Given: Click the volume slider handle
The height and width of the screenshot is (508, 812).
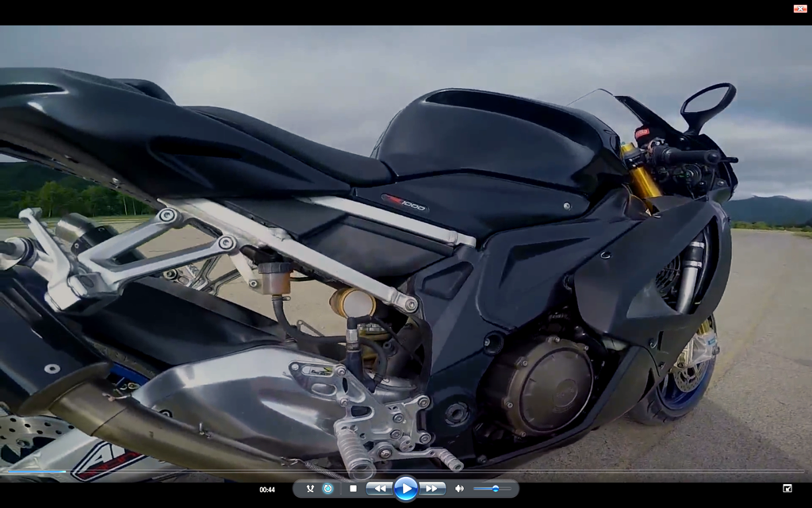Looking at the screenshot, I should pyautogui.click(x=495, y=488).
